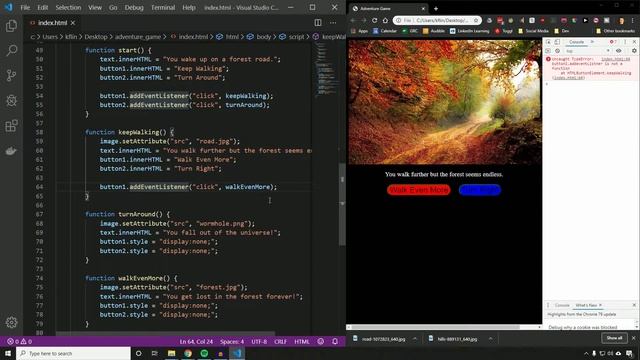Open Other bookmarks folder

(x=615, y=31)
